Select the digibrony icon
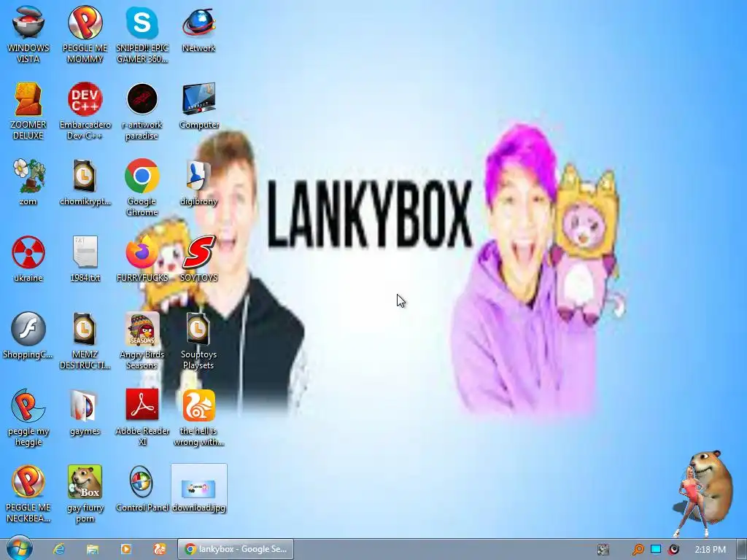The image size is (747, 560). 198,182
